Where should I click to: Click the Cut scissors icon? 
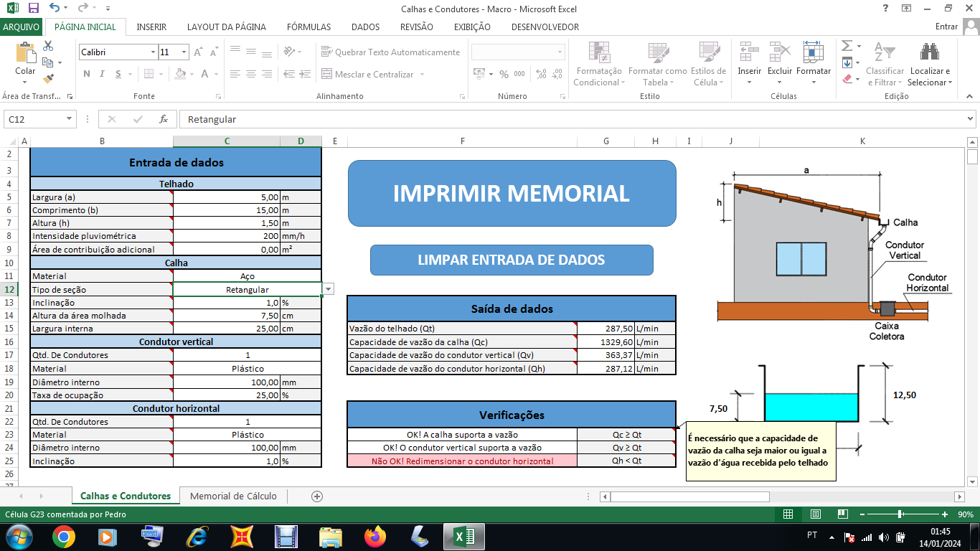pos(48,46)
